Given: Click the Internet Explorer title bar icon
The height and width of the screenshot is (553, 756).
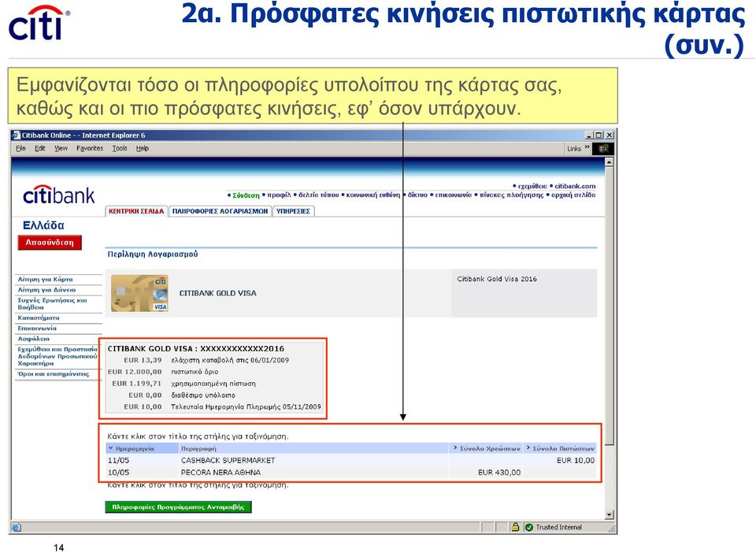Looking at the screenshot, I should tap(17, 135).
